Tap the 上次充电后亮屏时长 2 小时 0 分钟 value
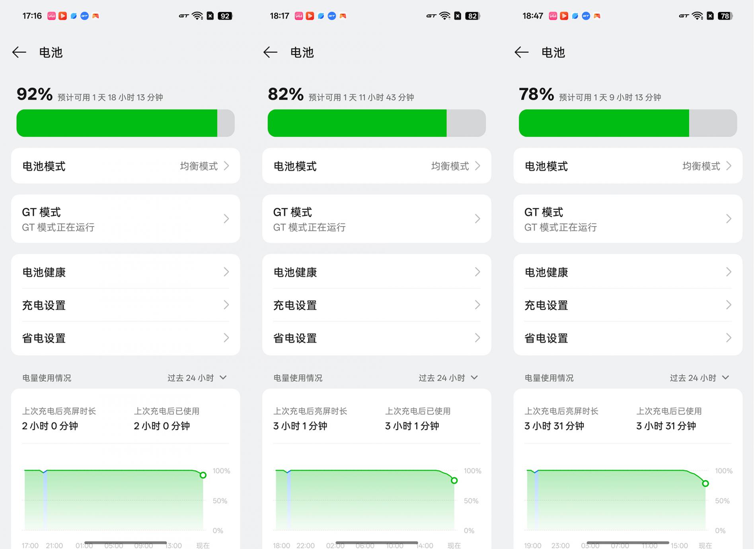756x549 pixels. pos(50,426)
